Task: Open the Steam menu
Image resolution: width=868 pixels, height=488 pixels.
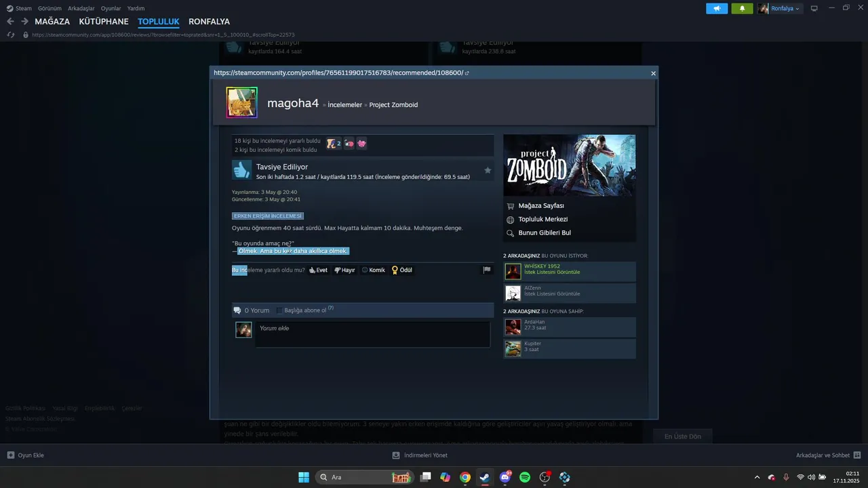Action: pyautogui.click(x=19, y=8)
